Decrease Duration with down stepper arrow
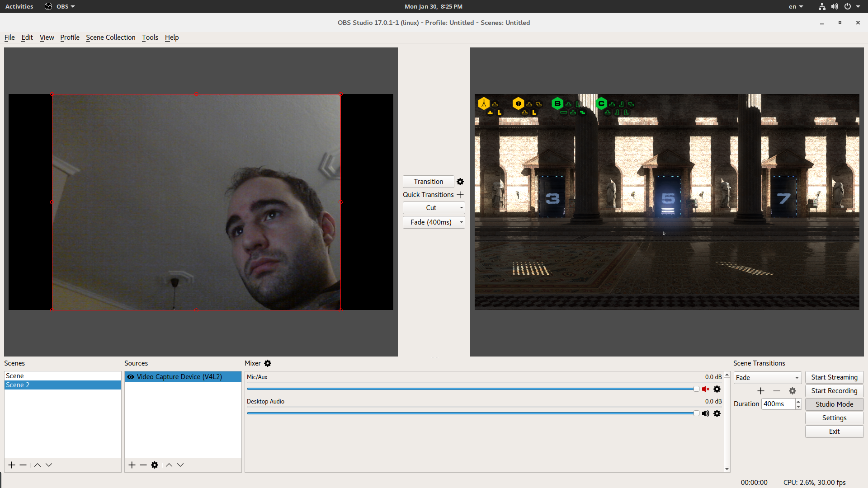This screenshot has height=488, width=868. pos(798,407)
